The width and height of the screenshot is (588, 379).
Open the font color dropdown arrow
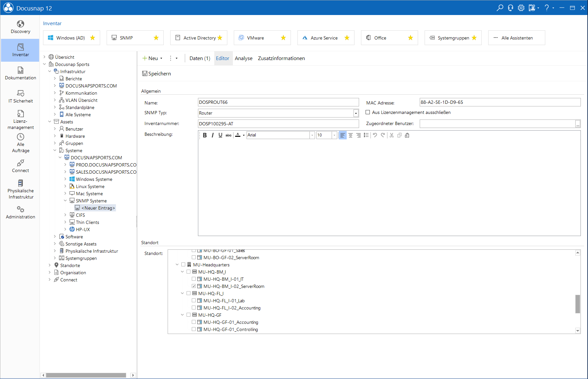pyautogui.click(x=244, y=135)
